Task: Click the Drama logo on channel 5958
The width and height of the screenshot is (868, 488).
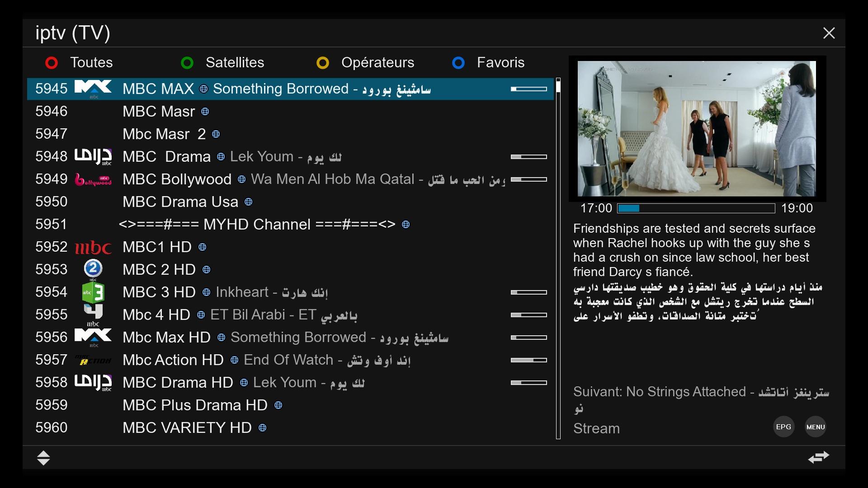Action: [x=93, y=382]
